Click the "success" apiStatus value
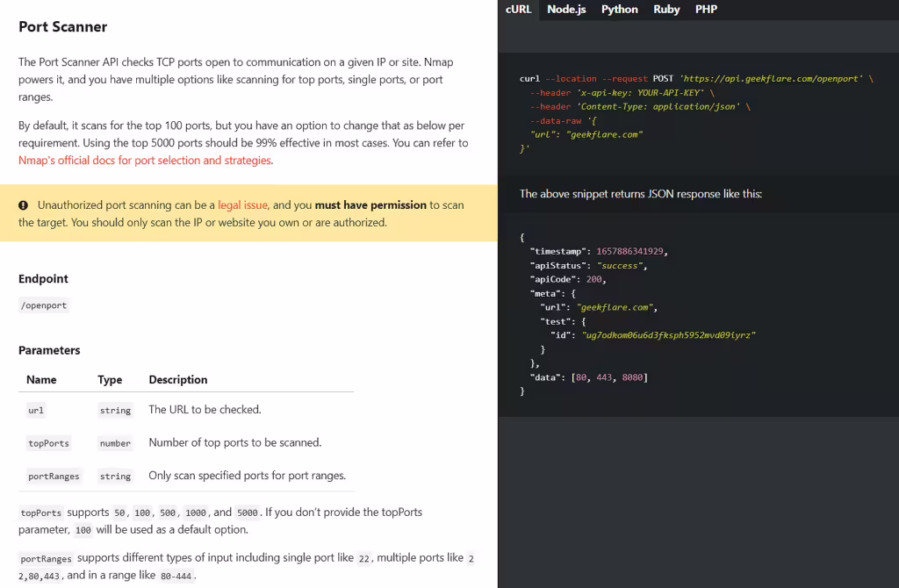 [620, 266]
